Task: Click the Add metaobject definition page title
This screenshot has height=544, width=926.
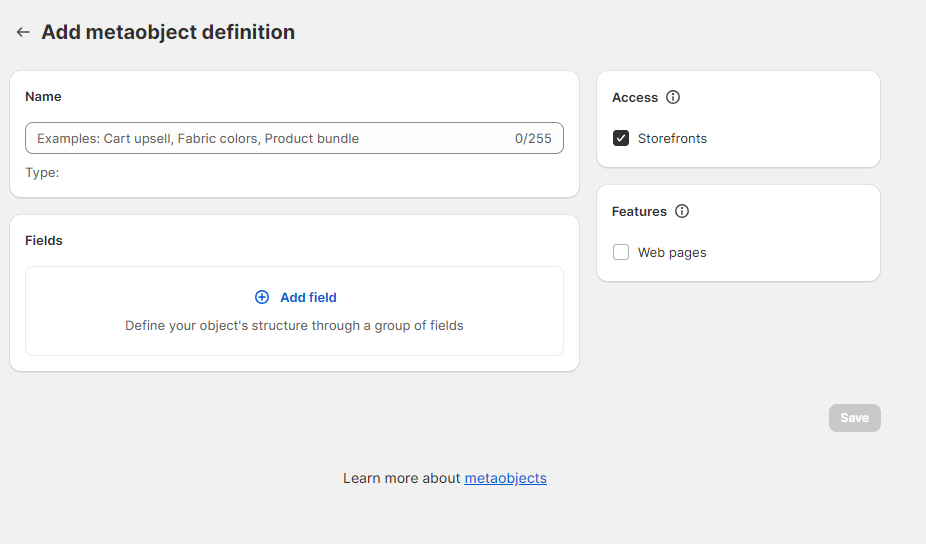Action: (x=168, y=32)
